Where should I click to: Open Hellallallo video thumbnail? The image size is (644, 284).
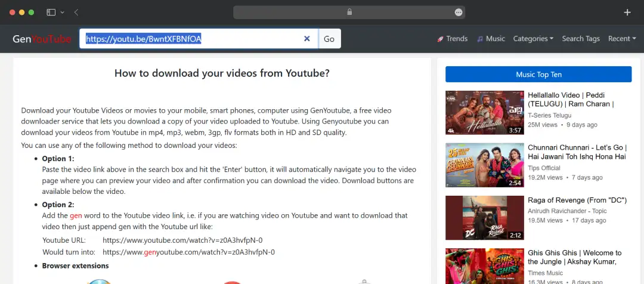(485, 113)
